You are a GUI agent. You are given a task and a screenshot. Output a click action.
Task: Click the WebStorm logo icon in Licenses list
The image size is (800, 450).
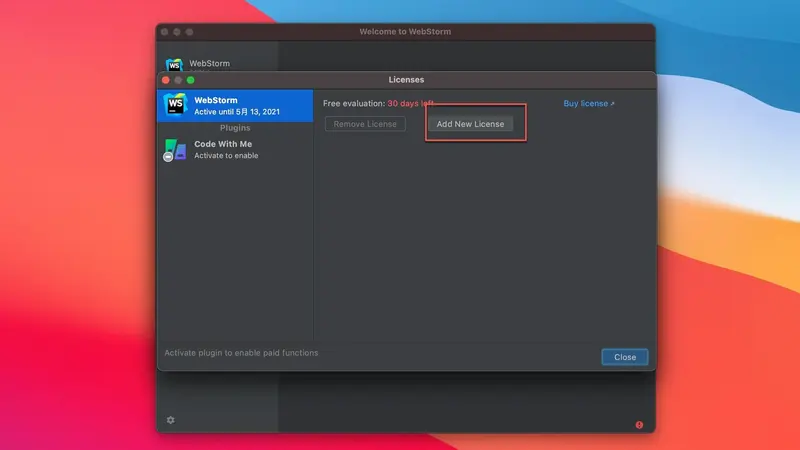coord(175,105)
